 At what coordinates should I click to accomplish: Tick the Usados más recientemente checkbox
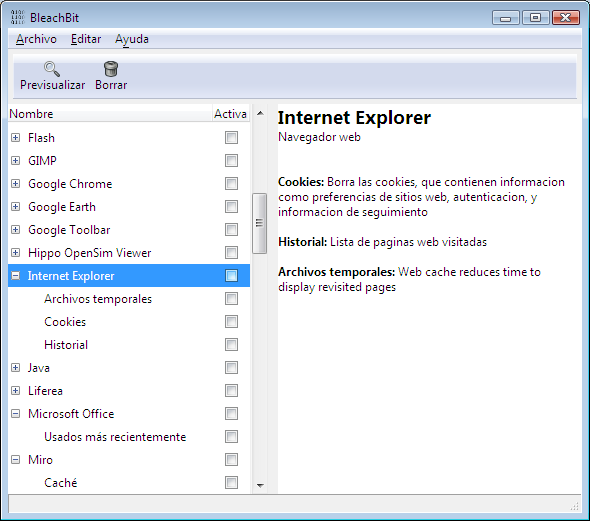[231, 437]
